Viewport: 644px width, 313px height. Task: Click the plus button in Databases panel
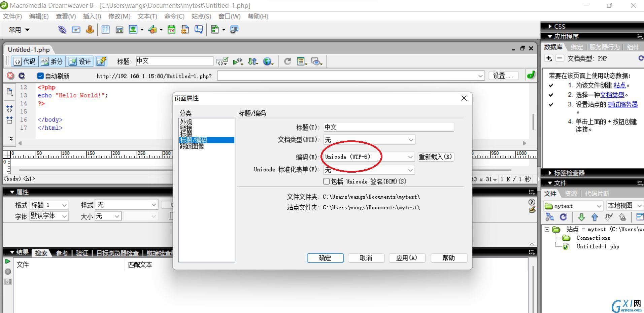click(x=549, y=58)
